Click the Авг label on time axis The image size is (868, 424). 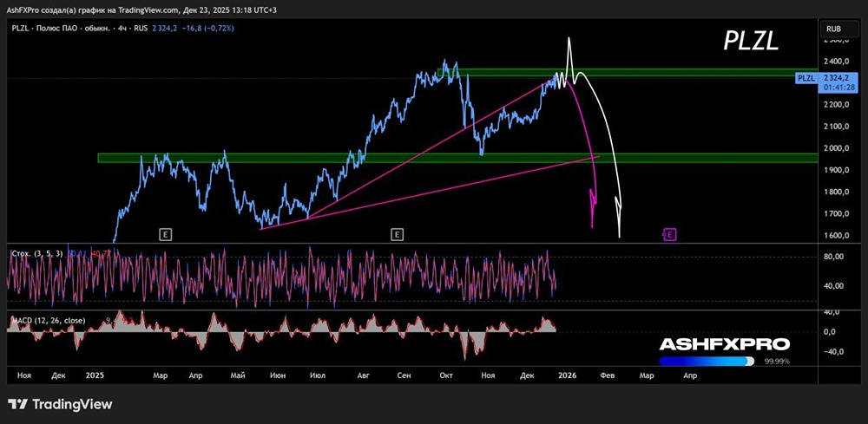click(x=363, y=375)
